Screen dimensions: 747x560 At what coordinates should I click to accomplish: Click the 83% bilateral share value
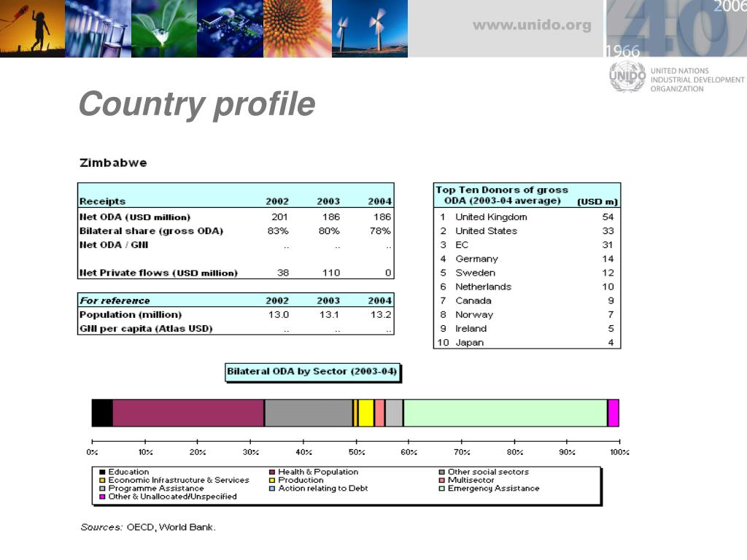point(278,231)
